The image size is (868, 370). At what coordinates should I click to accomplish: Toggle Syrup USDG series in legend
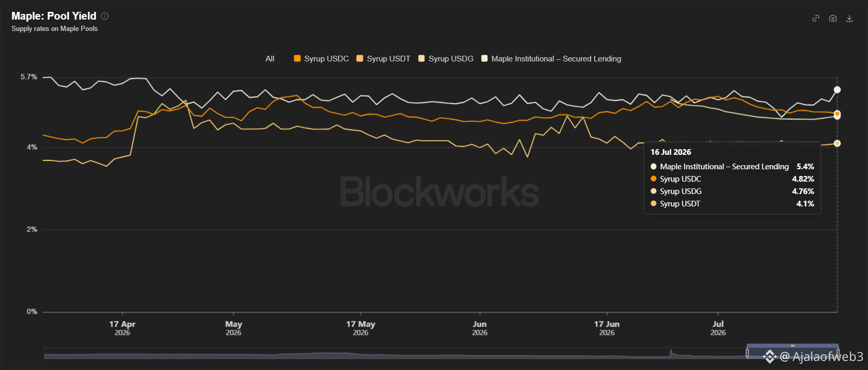[x=446, y=59]
